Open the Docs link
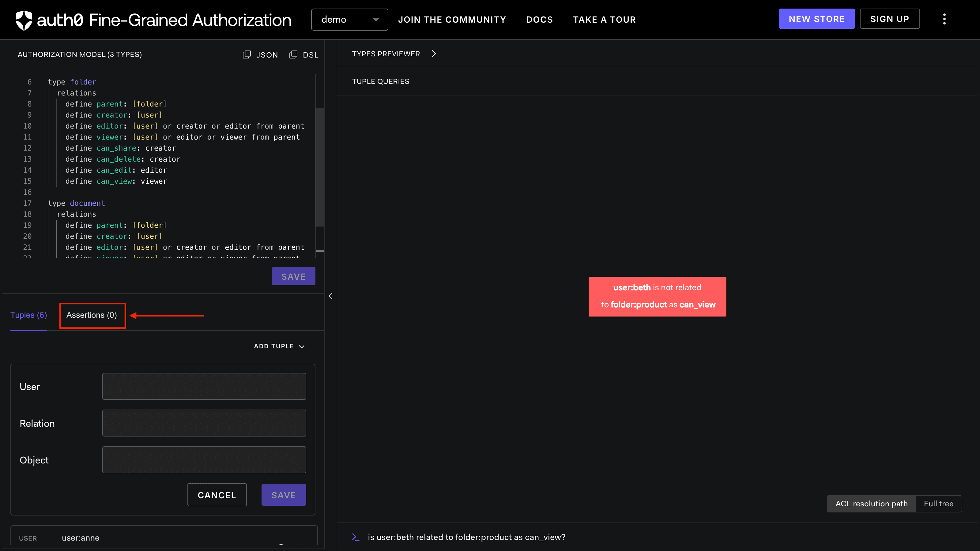This screenshot has width=980, height=551. [539, 19]
